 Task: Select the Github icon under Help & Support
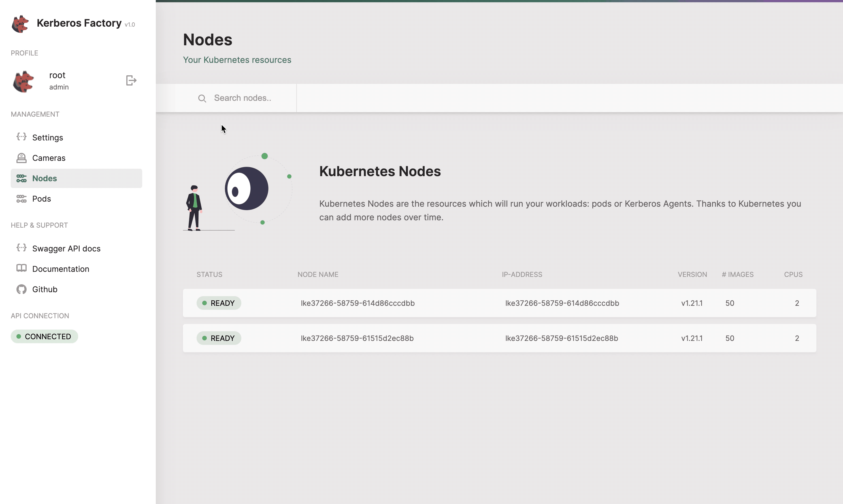22,289
